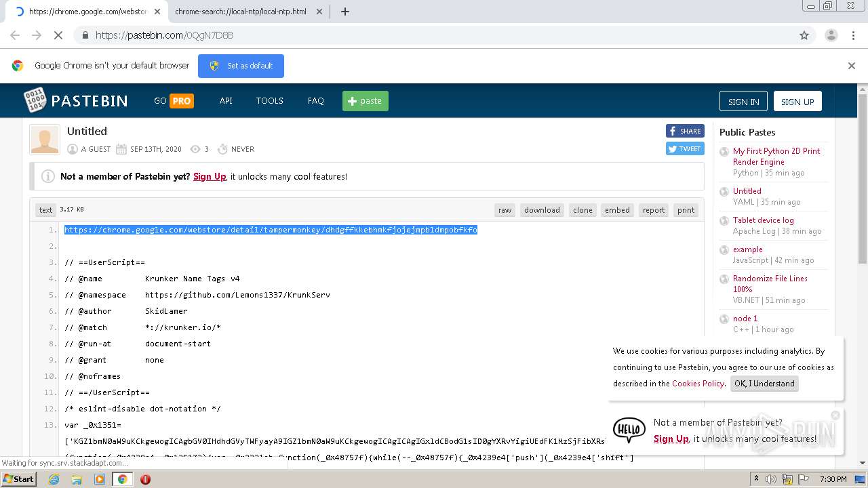Image resolution: width=868 pixels, height=488 pixels.
Task: Share paste on Facebook
Action: click(x=685, y=131)
